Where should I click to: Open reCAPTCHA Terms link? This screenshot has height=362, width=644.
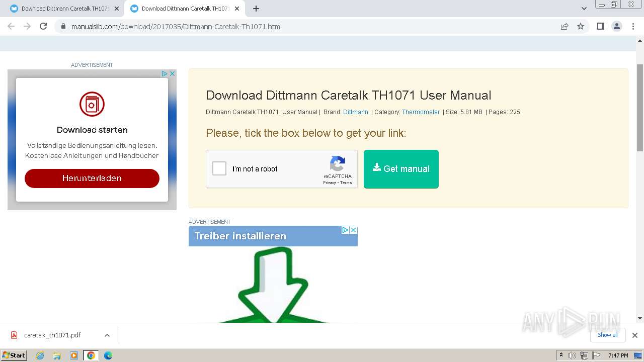click(346, 183)
